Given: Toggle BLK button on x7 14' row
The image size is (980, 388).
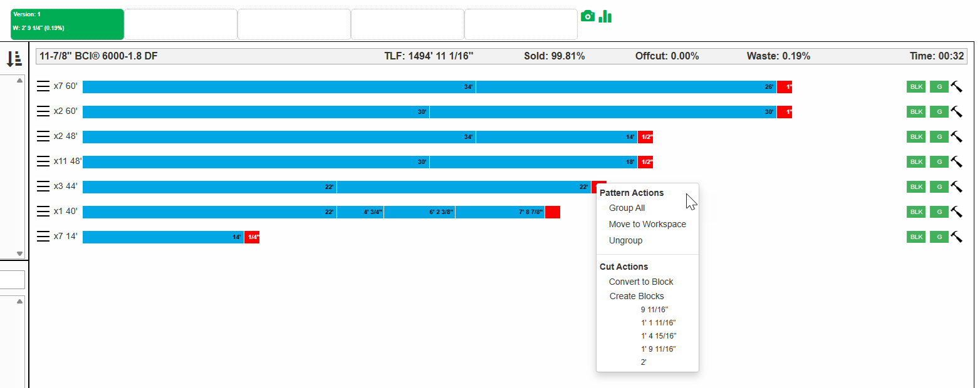Looking at the screenshot, I should (x=916, y=237).
